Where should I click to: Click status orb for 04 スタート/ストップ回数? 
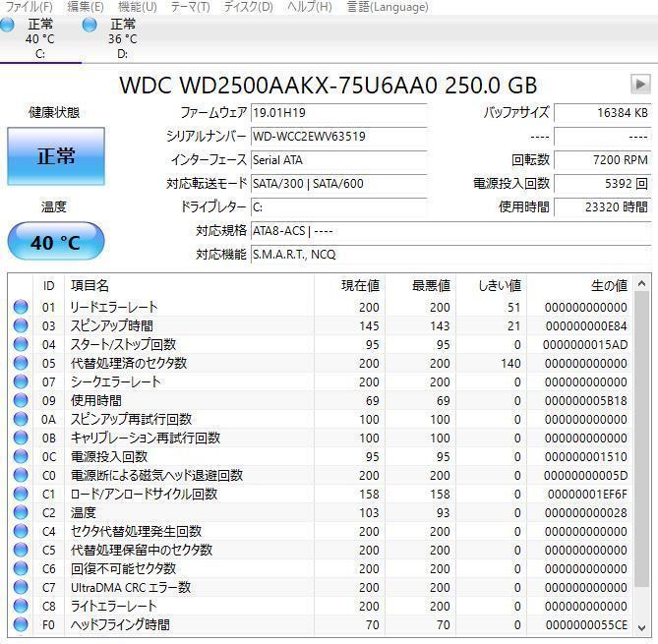pos(21,344)
